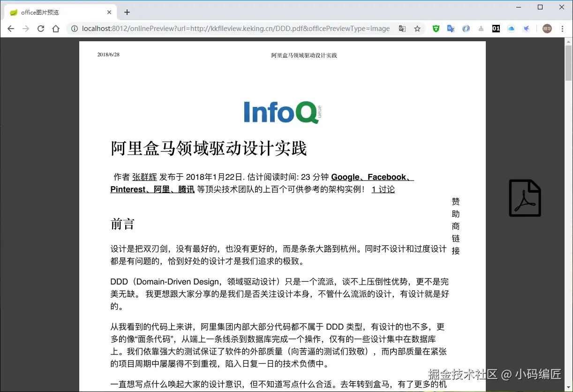This screenshot has height=392, width=573.
Task: Open the blue cloud extension icon
Action: pos(511,29)
